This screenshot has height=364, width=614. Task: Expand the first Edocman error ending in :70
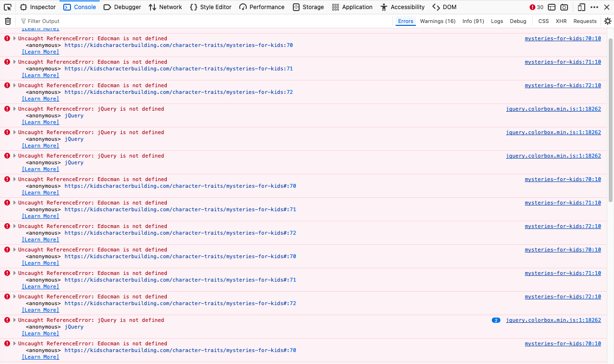pyautogui.click(x=15, y=38)
